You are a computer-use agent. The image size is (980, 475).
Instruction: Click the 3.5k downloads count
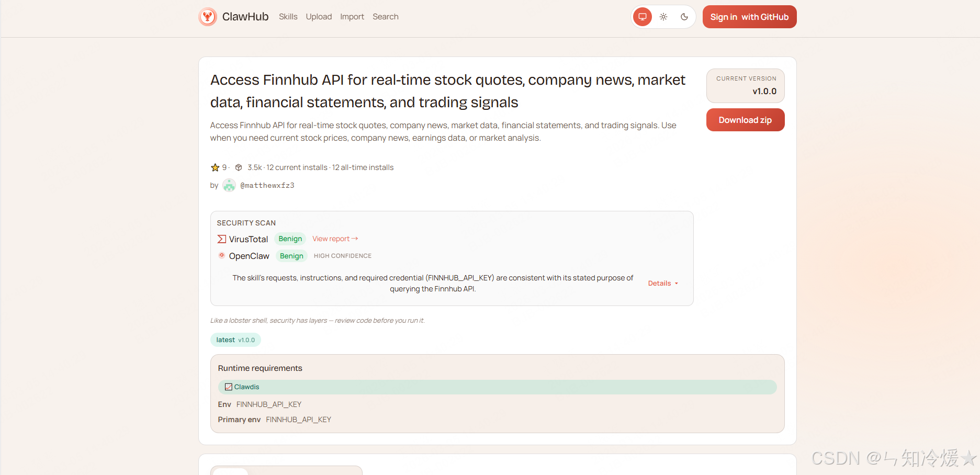click(255, 167)
